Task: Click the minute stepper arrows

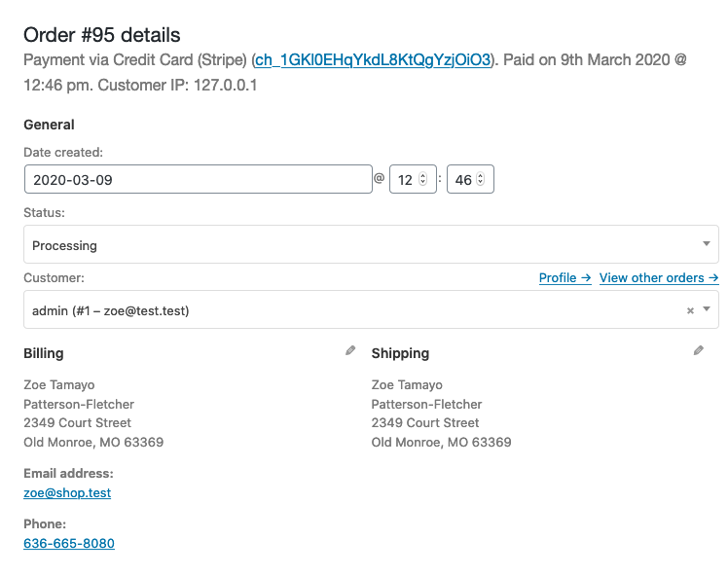Action: pyautogui.click(x=481, y=179)
